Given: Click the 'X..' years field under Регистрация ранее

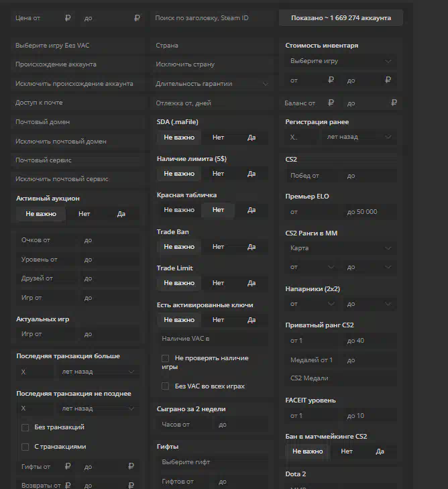Looking at the screenshot, I should click(302, 138).
